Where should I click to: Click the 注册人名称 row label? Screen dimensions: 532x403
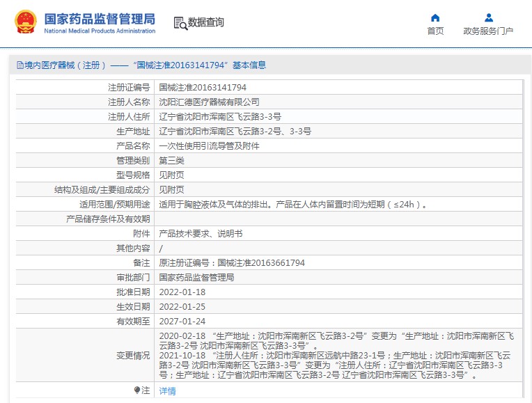point(129,102)
